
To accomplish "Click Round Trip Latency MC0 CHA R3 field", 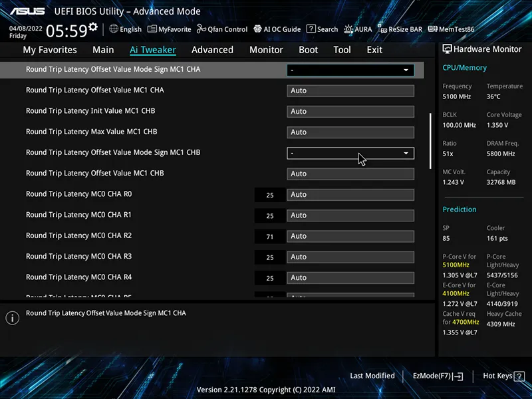I will (x=350, y=257).
